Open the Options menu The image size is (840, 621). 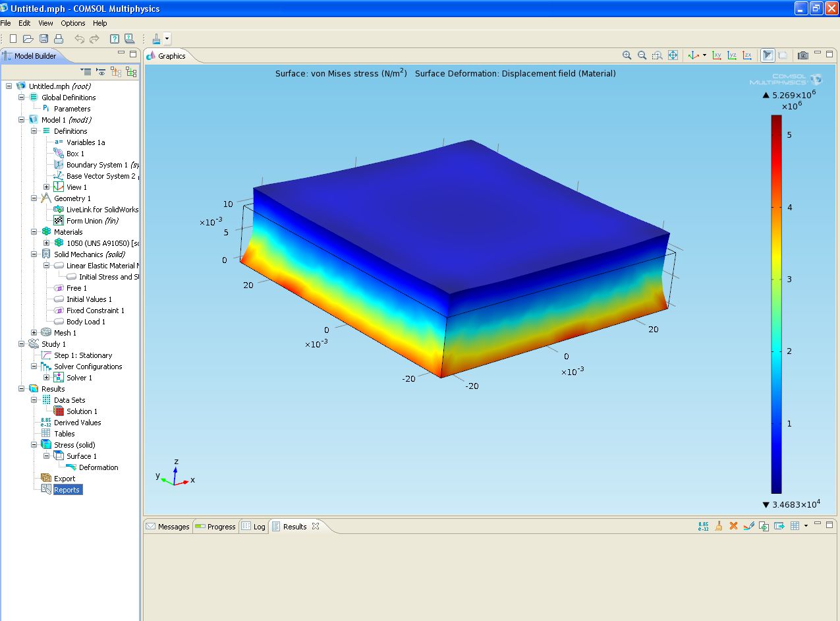(x=73, y=23)
